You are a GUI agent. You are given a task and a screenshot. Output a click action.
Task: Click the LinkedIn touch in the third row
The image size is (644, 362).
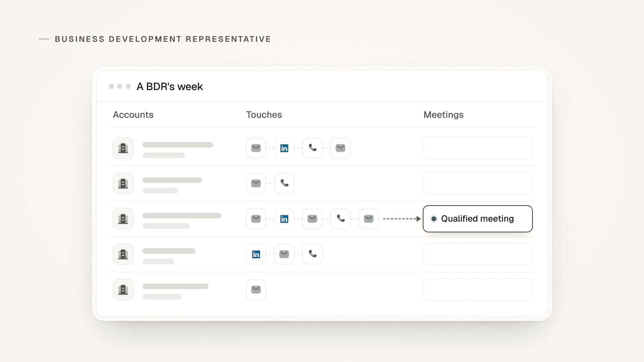[x=284, y=219]
